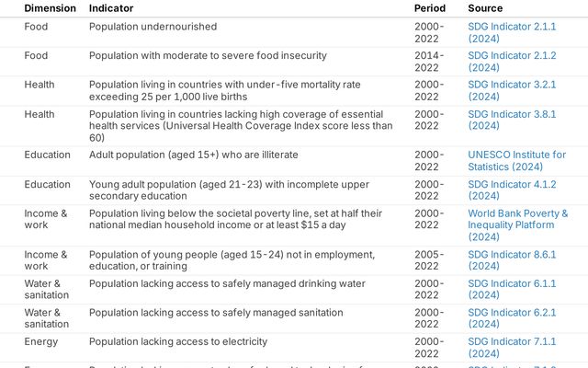Click the adult illiteracy indicator text
The image size is (588, 368).
coord(193,155)
